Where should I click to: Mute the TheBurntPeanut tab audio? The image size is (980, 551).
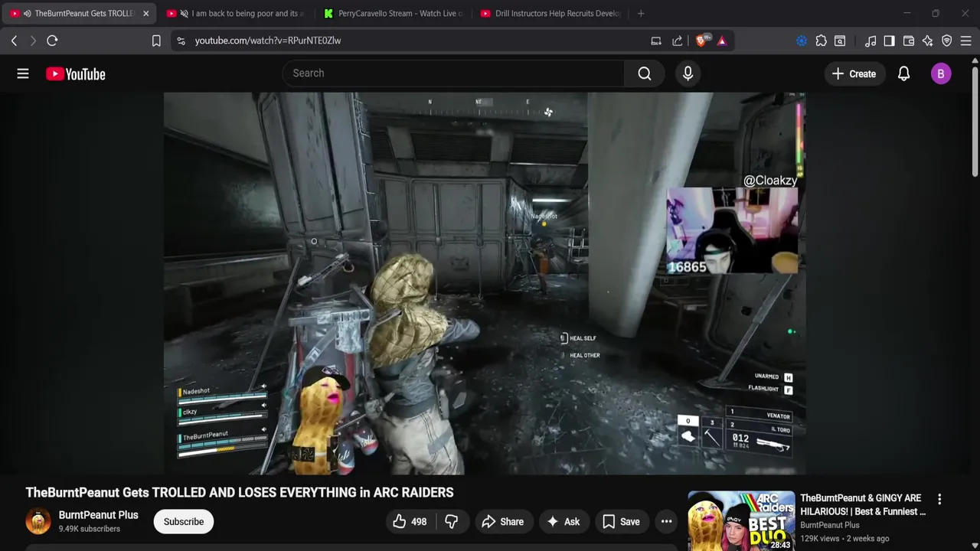[x=27, y=13]
